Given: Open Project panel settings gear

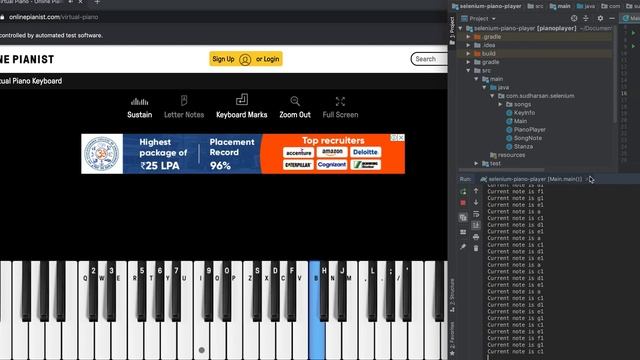Looking at the screenshot, I should coord(600,18).
